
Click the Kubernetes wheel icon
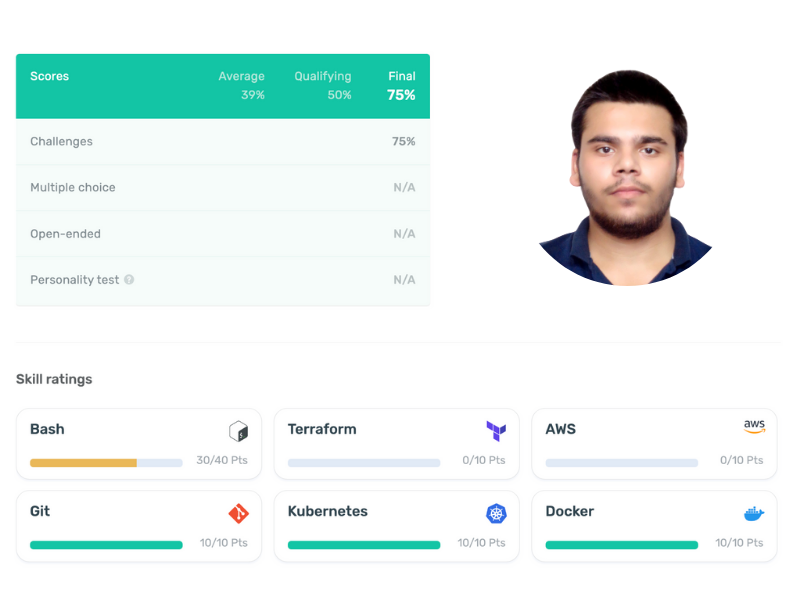click(x=496, y=513)
